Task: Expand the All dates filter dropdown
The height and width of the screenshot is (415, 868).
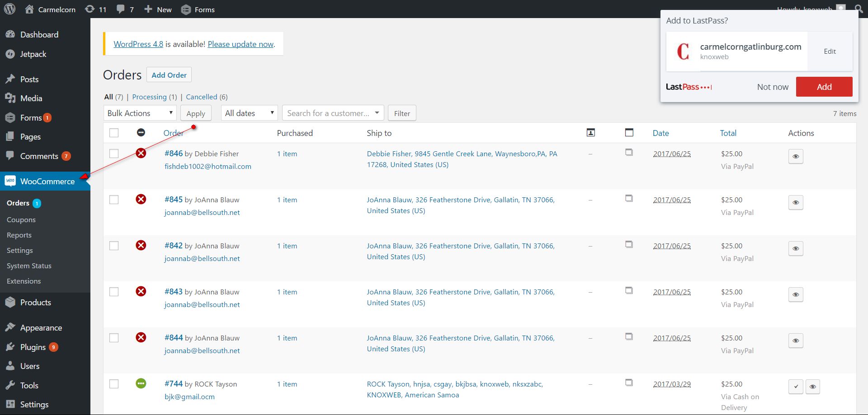Action: (249, 113)
